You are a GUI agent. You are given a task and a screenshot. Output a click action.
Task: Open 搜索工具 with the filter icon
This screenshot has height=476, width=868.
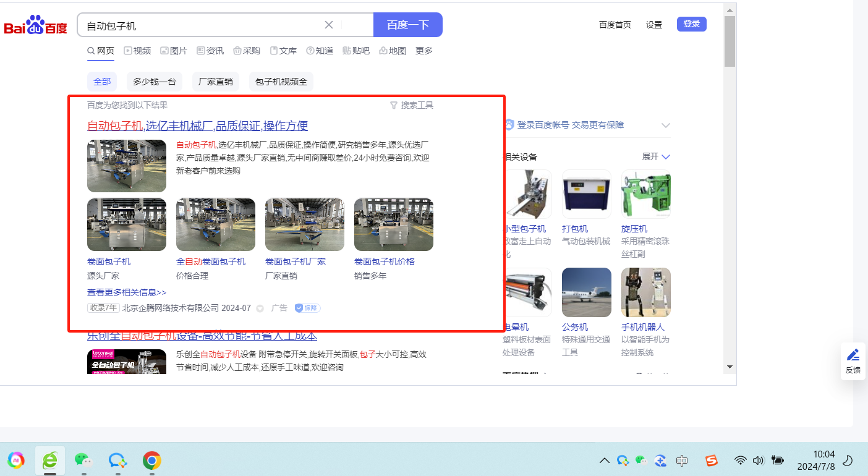point(412,105)
